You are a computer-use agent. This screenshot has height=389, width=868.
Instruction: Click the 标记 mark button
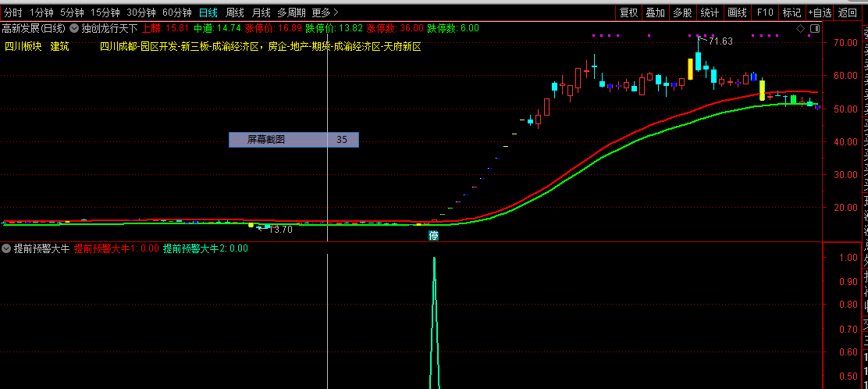pyautogui.click(x=792, y=12)
